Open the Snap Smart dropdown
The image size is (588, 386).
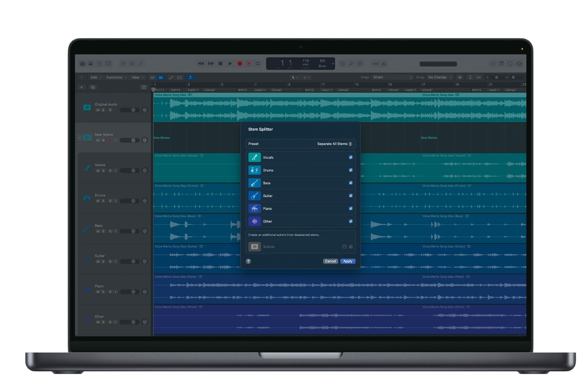393,77
